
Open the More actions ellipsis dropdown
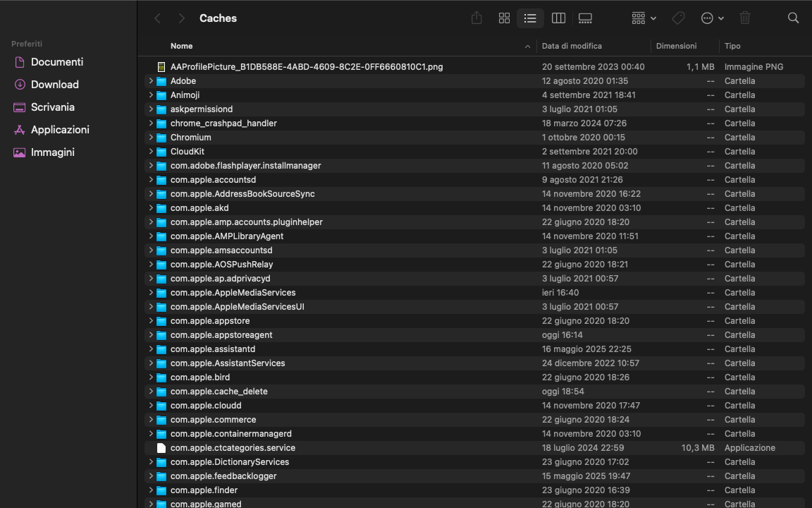(711, 18)
